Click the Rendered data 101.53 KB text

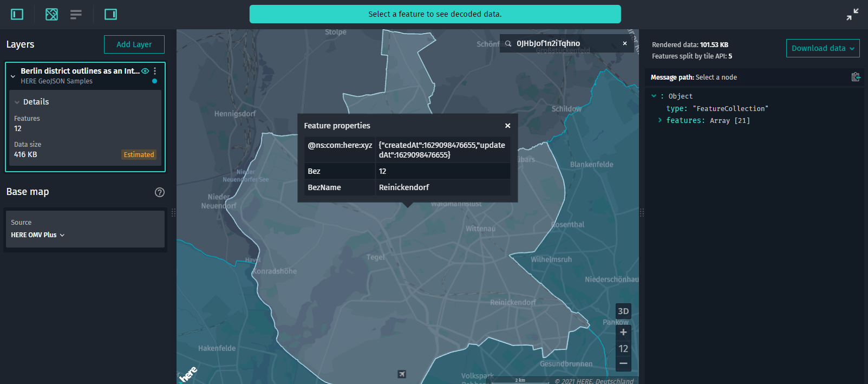point(690,45)
